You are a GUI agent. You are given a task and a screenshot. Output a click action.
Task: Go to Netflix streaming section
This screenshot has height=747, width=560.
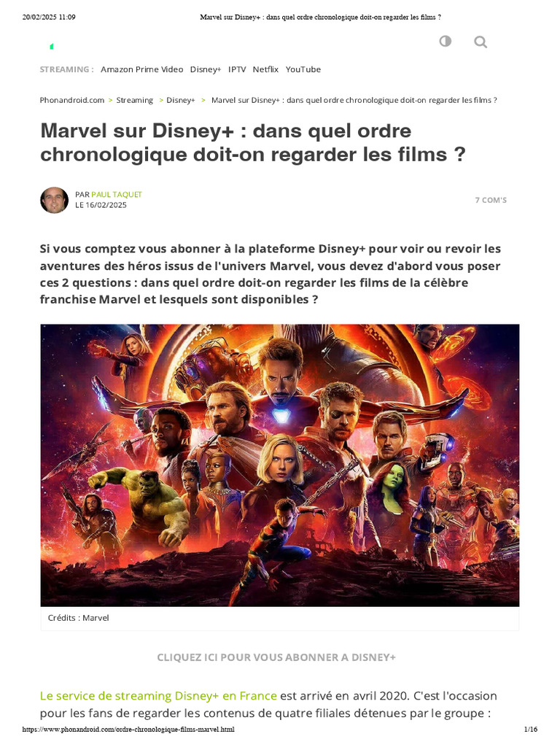[x=265, y=69]
